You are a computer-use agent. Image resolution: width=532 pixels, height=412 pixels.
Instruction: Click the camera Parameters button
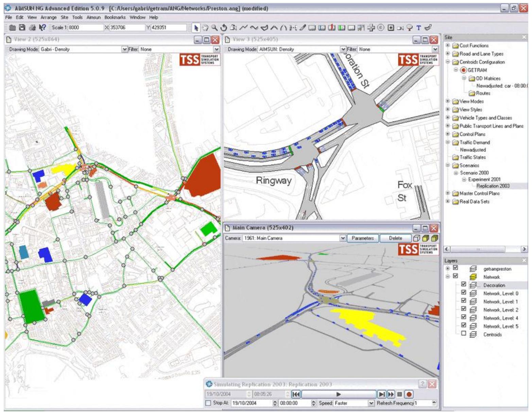(363, 238)
